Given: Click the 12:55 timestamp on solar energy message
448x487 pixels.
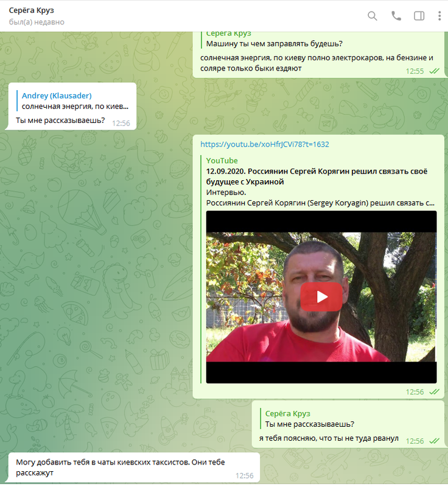Looking at the screenshot, I should click(x=415, y=71).
